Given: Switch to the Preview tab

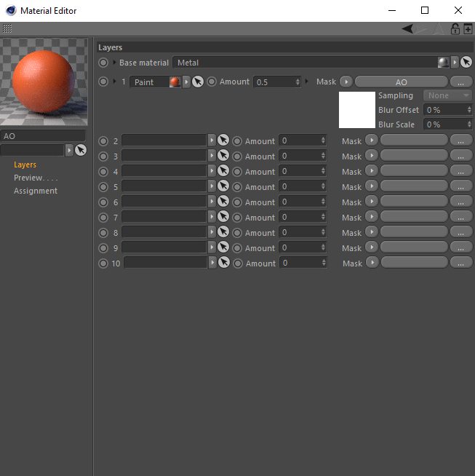Looking at the screenshot, I should [36, 178].
